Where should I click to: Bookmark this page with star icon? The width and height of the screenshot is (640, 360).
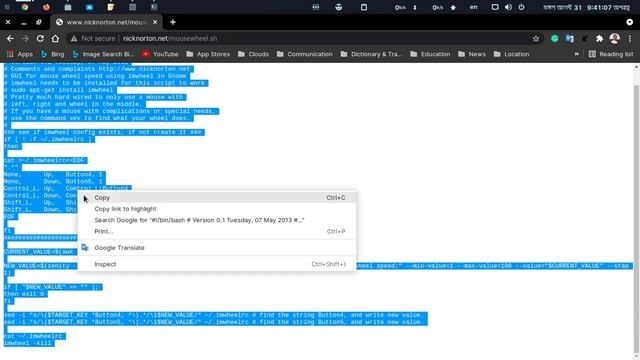click(536, 38)
